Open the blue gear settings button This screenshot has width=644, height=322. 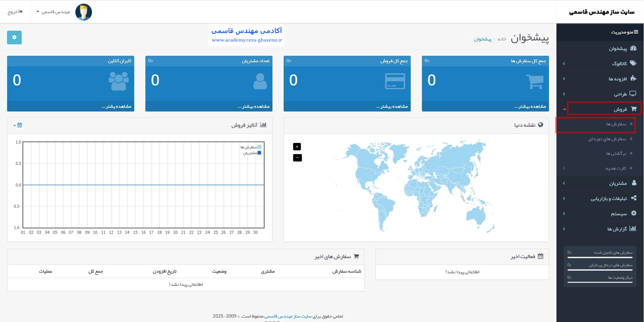click(14, 38)
